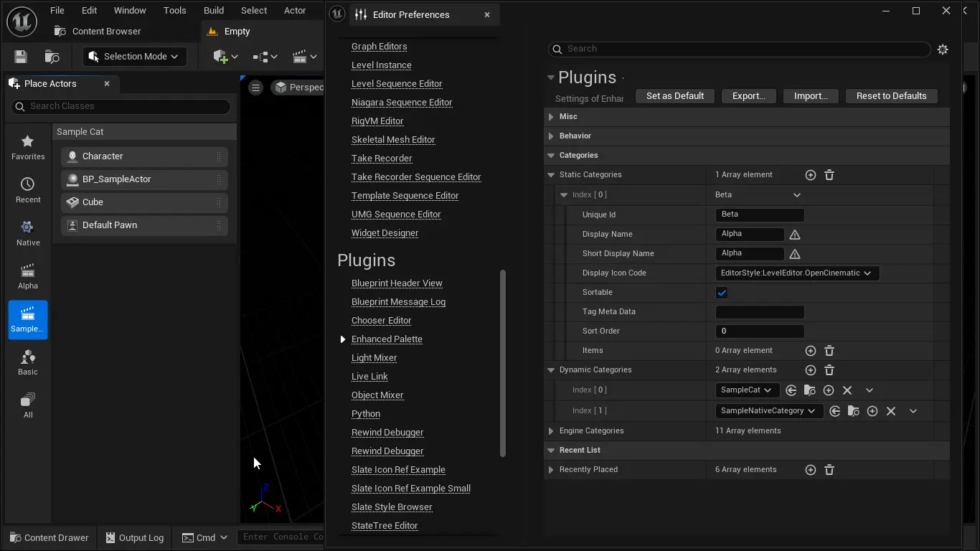Click the Sort Order input field
980x551 pixels.
point(760,331)
